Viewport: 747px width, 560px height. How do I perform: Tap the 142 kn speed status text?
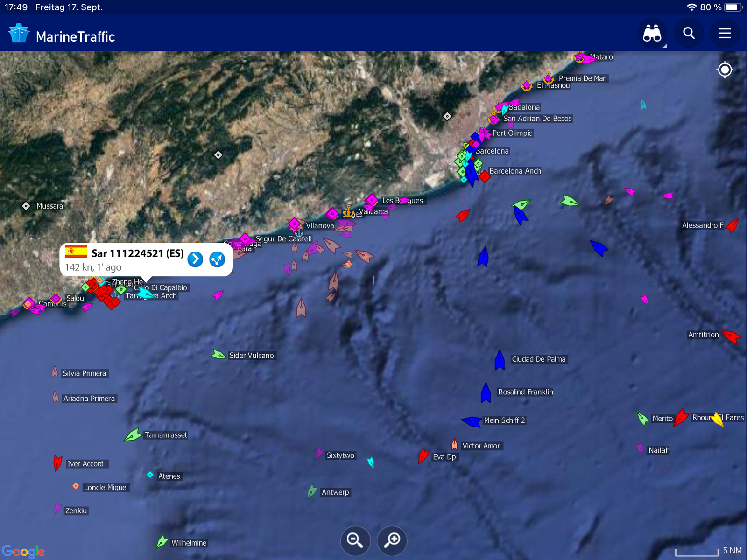93,267
